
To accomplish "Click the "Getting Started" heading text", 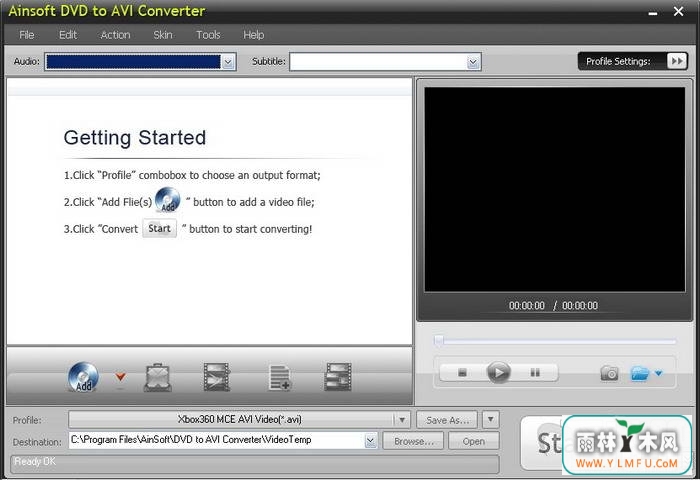I will click(x=135, y=138).
